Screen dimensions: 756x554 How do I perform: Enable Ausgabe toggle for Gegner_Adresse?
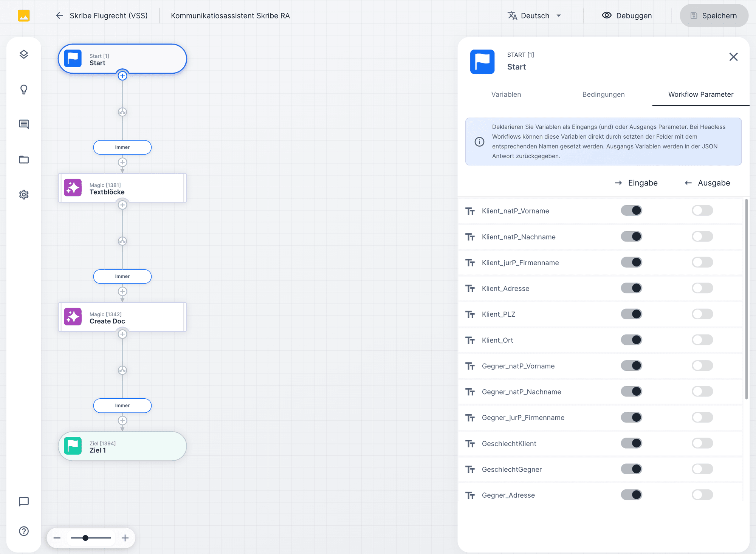click(x=702, y=495)
